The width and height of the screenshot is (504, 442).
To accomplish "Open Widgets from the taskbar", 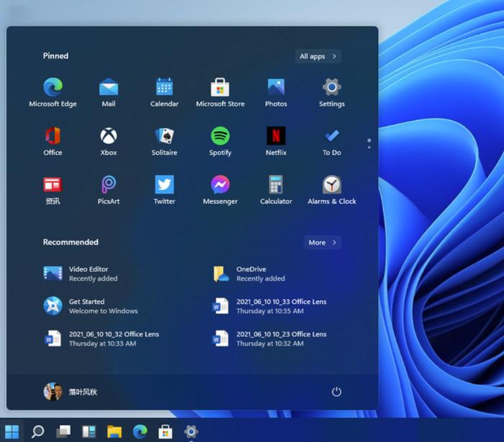I will click(x=89, y=431).
